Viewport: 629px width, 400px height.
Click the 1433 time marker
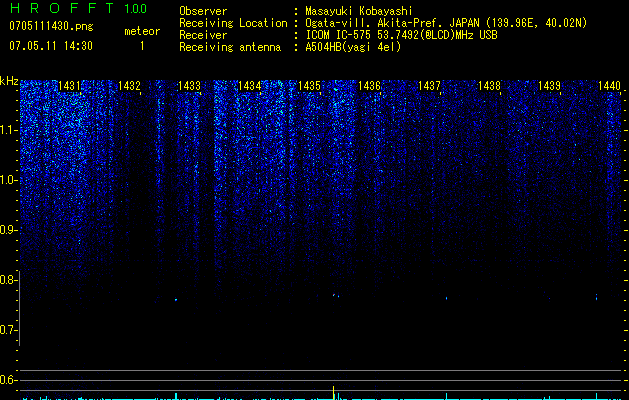189,86
